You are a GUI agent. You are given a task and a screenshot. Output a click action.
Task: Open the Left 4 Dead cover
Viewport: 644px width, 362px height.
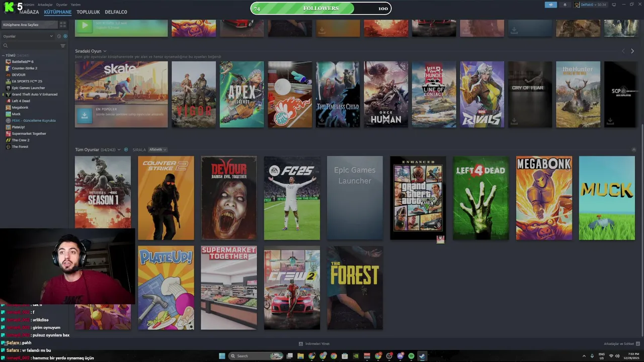[x=481, y=198]
